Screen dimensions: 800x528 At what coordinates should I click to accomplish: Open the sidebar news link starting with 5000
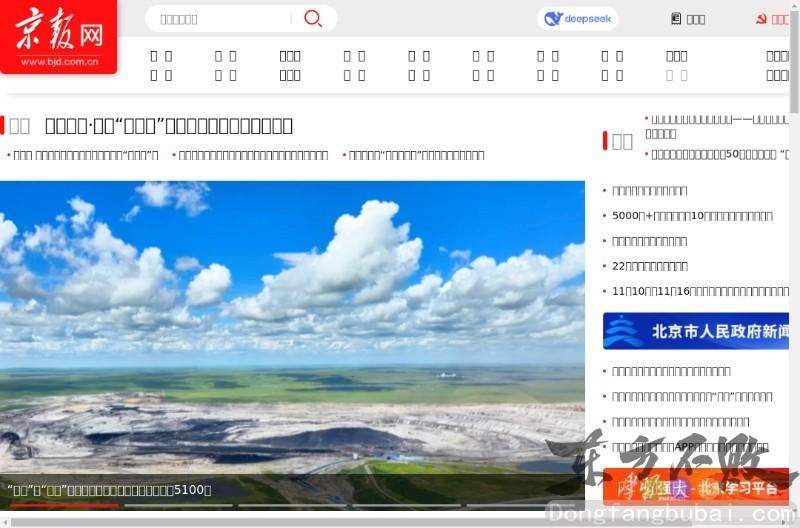[x=692, y=216]
